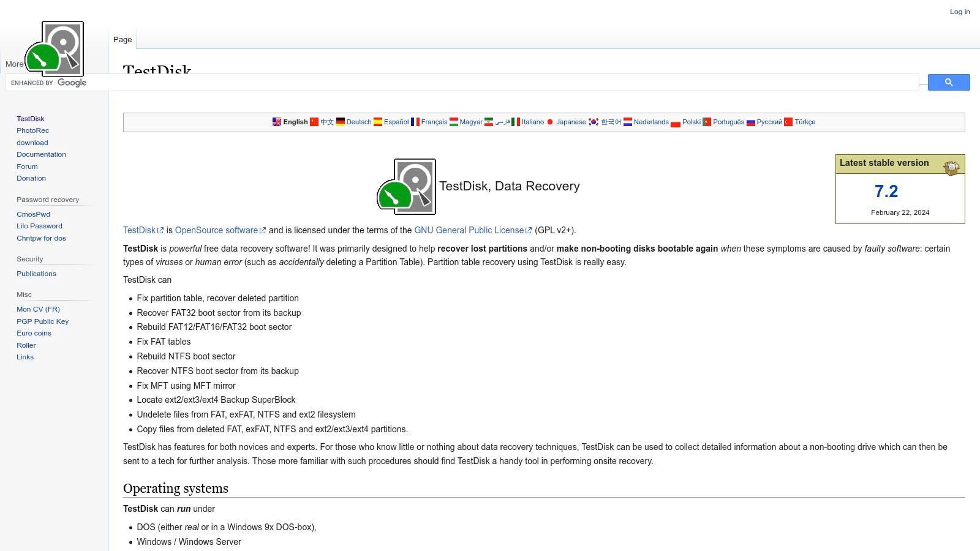Switch language to Türkçe
Viewport: 980px width, 551px height.
tap(805, 122)
